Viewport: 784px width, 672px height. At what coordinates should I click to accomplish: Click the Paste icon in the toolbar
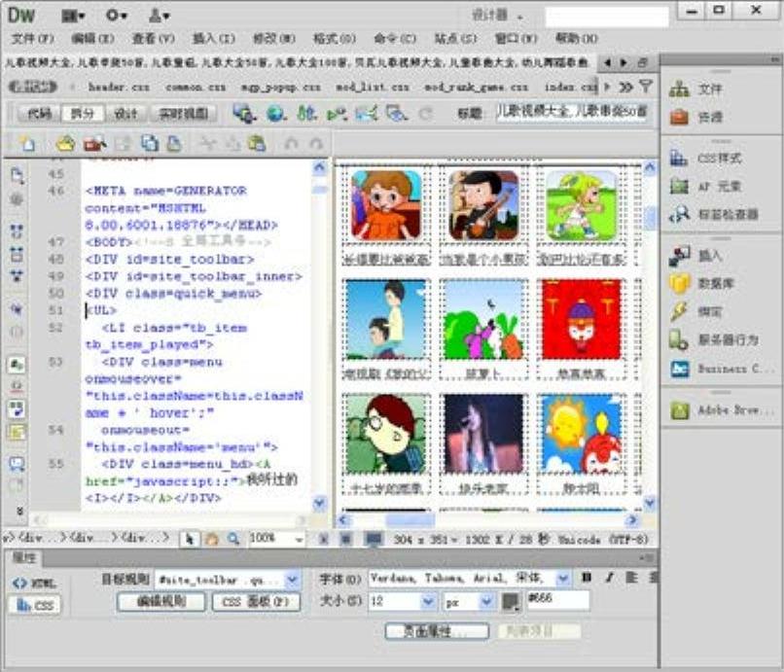[257, 144]
